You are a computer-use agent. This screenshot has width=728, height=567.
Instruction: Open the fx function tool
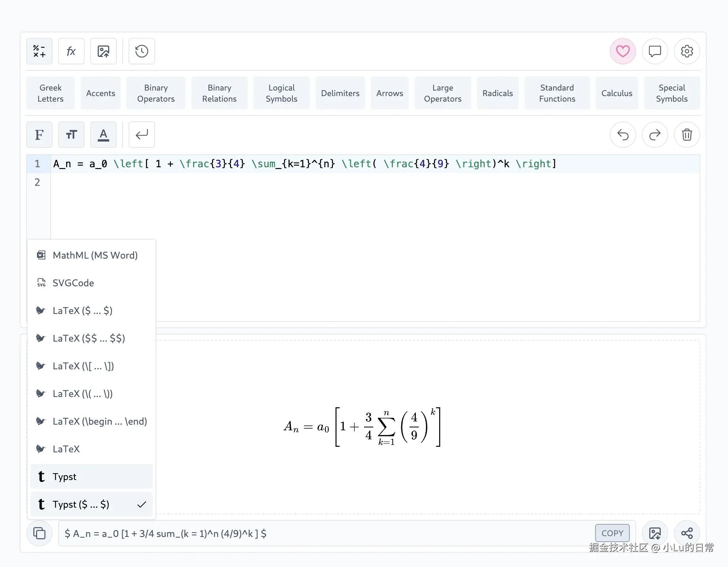[x=71, y=51]
